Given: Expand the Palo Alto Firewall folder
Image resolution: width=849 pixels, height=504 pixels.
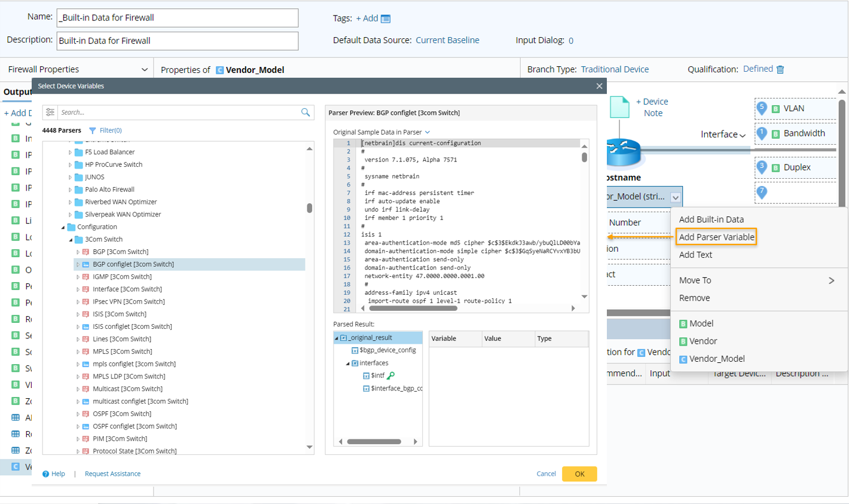Looking at the screenshot, I should (x=70, y=190).
